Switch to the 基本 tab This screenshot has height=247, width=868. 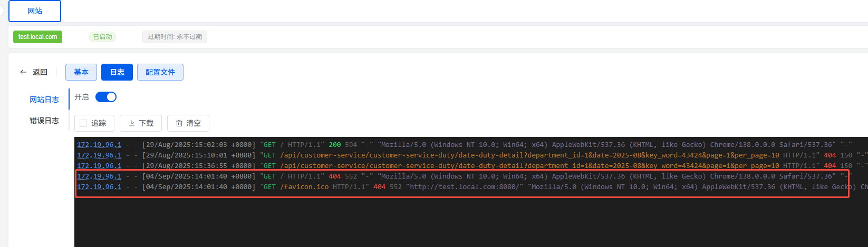tap(81, 72)
